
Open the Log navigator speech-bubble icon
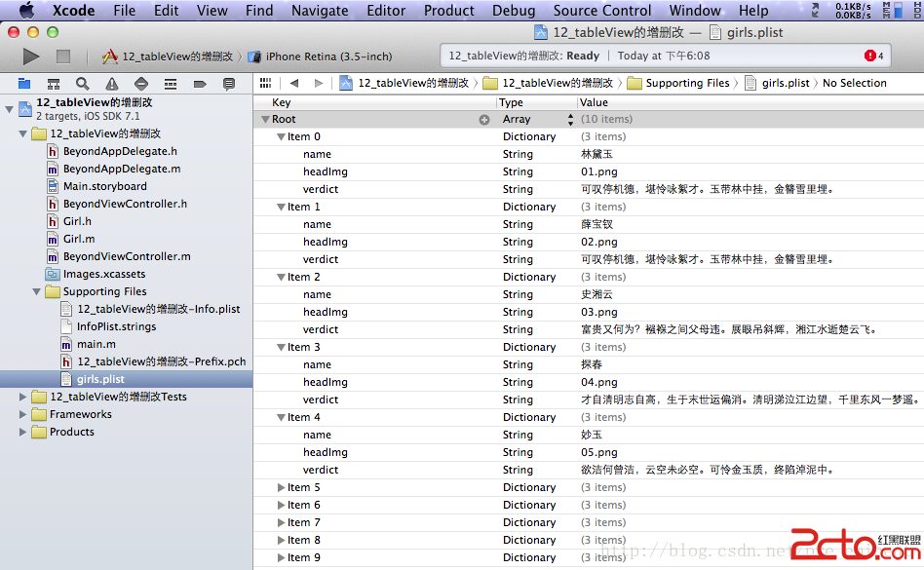[x=229, y=84]
